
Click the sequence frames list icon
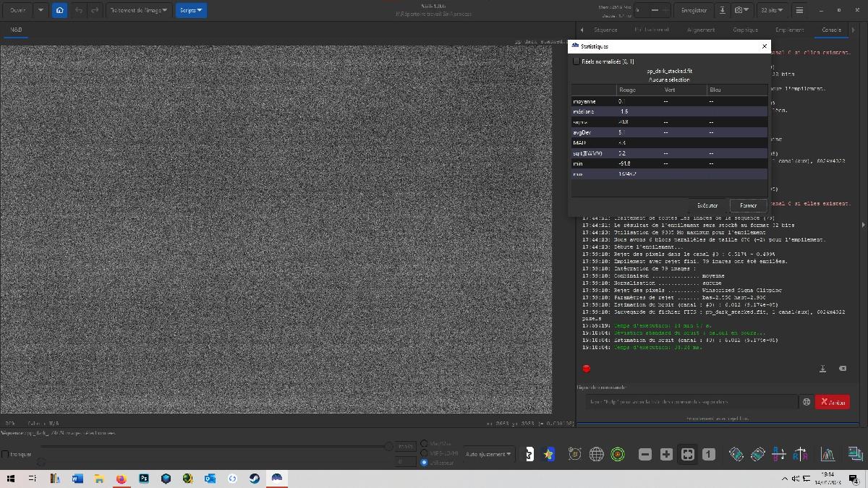click(x=854, y=454)
